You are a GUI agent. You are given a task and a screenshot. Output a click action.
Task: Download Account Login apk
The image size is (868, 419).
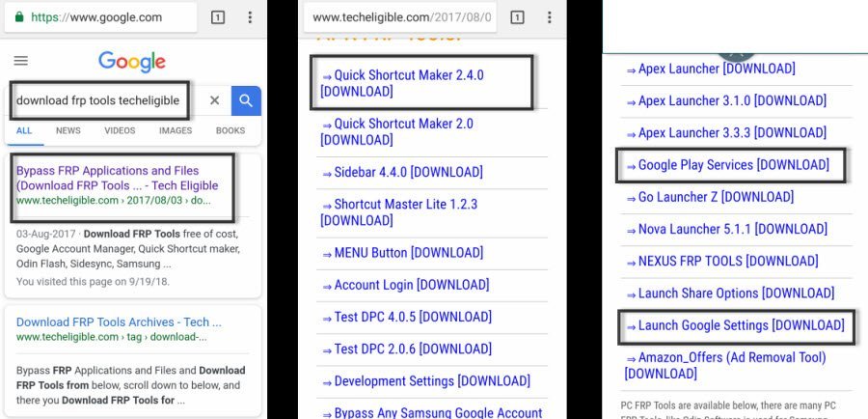pyautogui.click(x=406, y=286)
